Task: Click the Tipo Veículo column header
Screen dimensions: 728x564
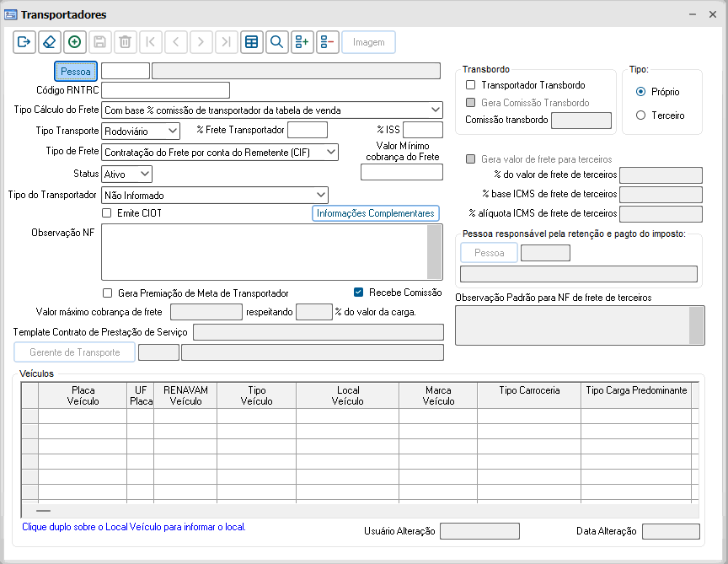Action: (x=257, y=396)
